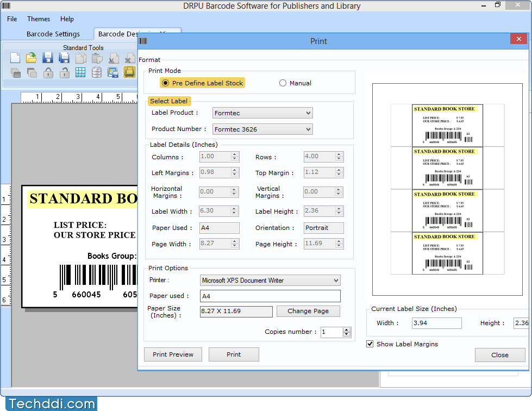Click the Export image icon
The image size is (532, 411).
[x=113, y=72]
